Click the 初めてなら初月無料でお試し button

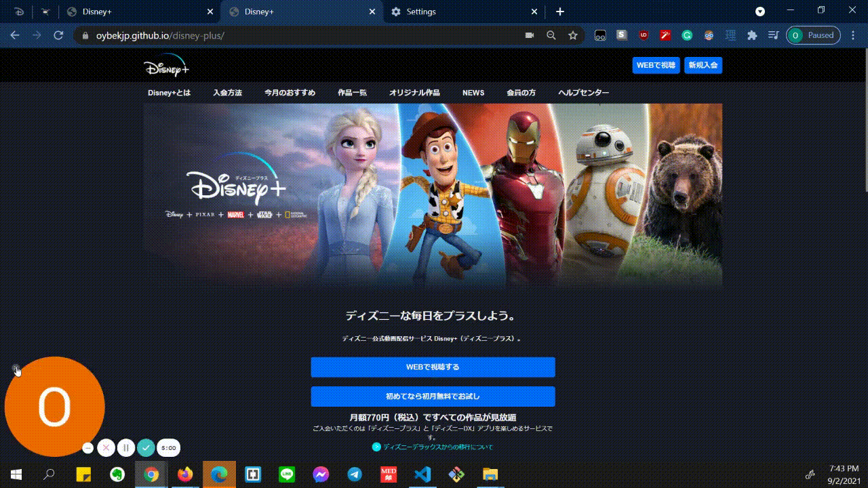(433, 396)
